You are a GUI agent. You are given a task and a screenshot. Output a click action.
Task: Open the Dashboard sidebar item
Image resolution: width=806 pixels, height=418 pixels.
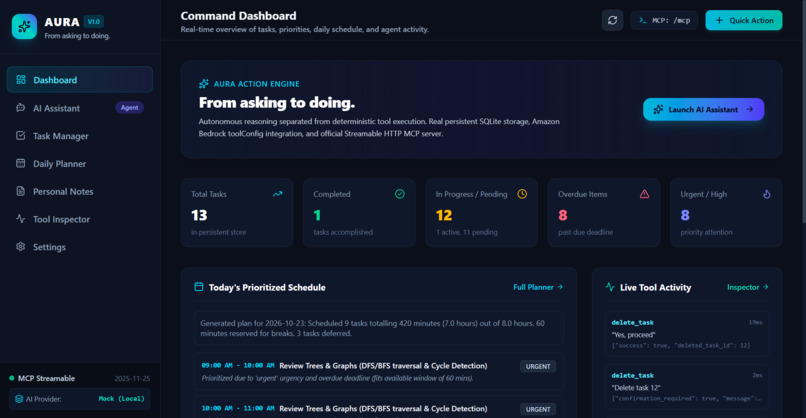pyautogui.click(x=80, y=80)
